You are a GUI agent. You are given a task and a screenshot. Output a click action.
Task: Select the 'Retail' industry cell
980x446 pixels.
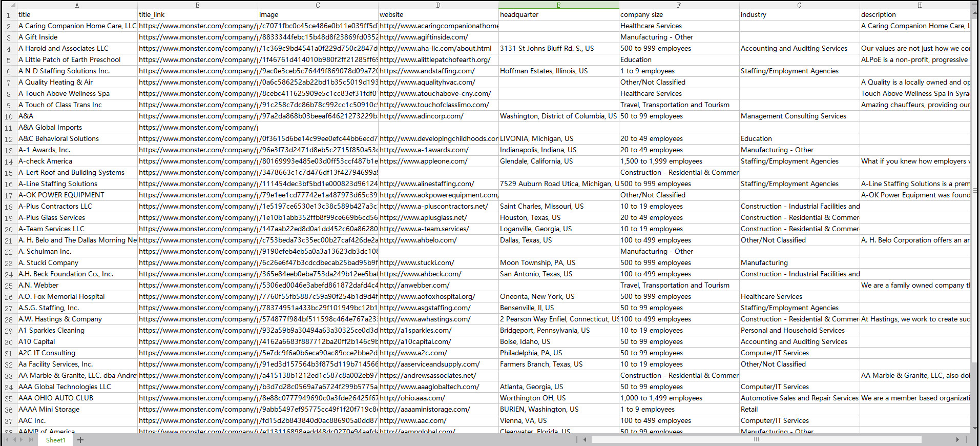(x=799, y=410)
